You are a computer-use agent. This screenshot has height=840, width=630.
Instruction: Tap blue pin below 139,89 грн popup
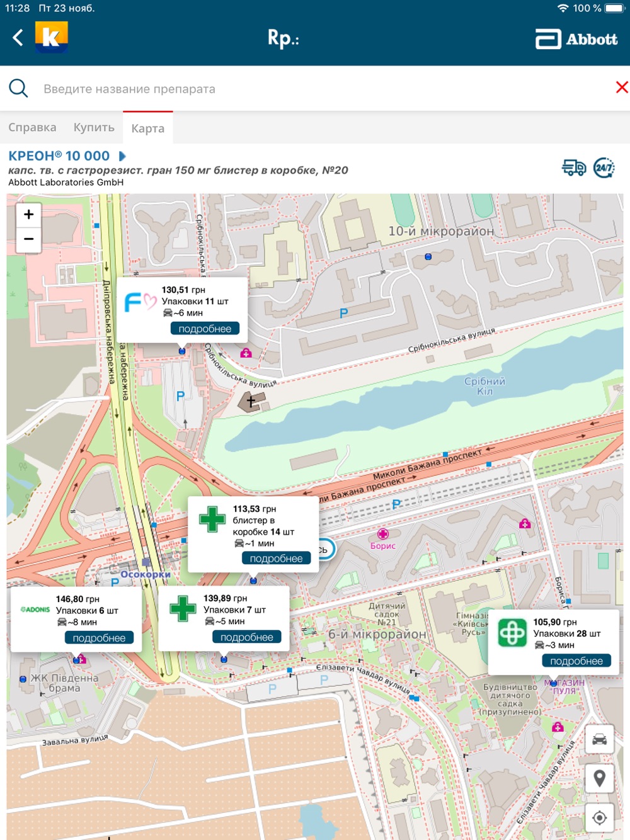[x=224, y=659]
